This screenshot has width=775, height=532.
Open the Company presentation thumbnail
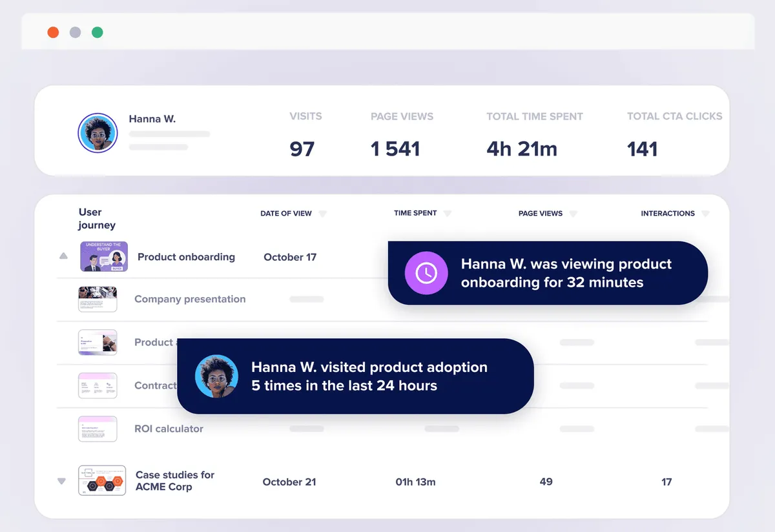98,300
